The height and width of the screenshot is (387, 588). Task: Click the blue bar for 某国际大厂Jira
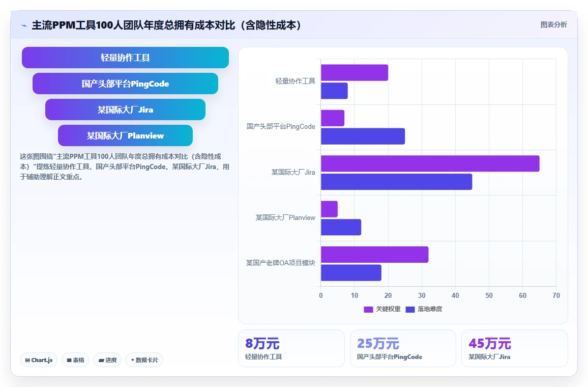tap(396, 182)
